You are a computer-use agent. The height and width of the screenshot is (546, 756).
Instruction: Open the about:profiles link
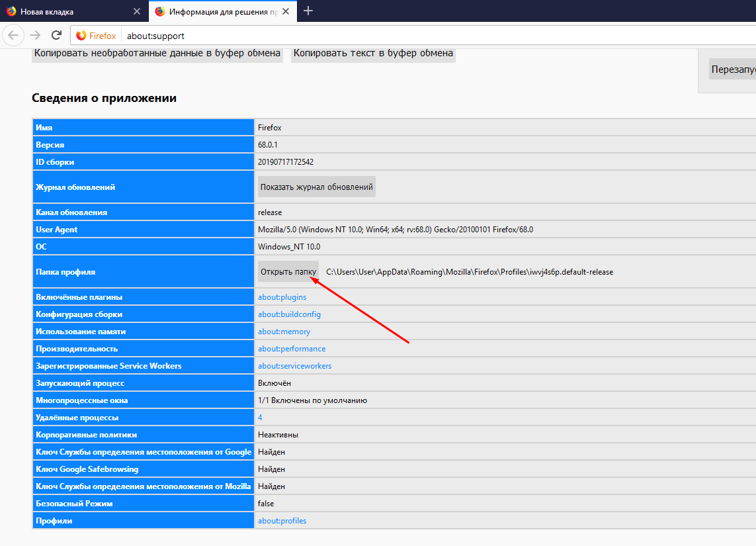[x=282, y=521]
